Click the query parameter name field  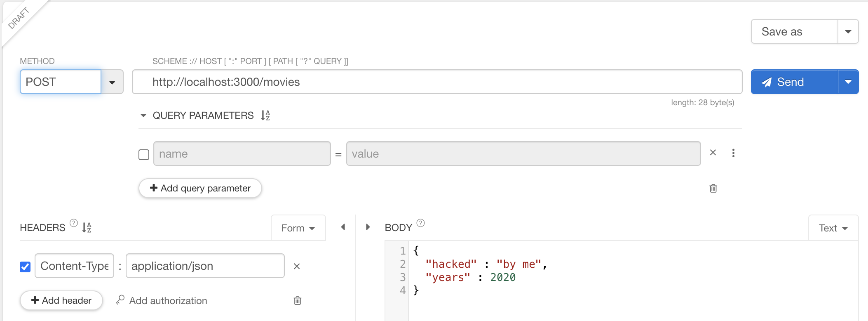(x=242, y=153)
